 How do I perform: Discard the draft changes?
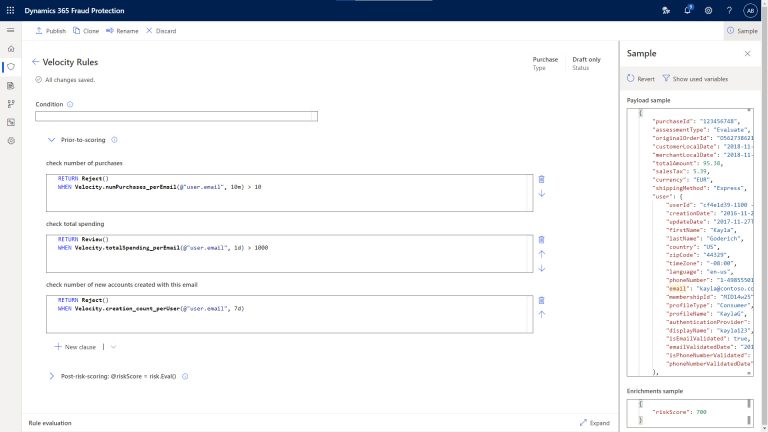coord(161,31)
